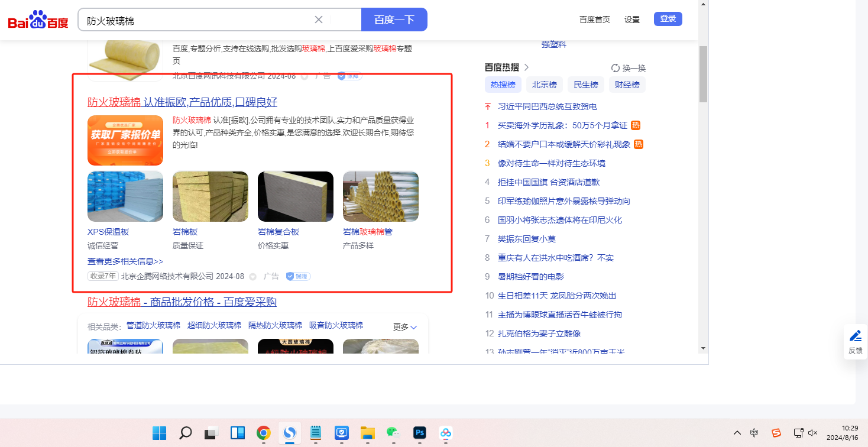The height and width of the screenshot is (447, 868).
Task: Click the 保障 badge under 北京企腾网络技术有限公司
Action: (x=299, y=276)
